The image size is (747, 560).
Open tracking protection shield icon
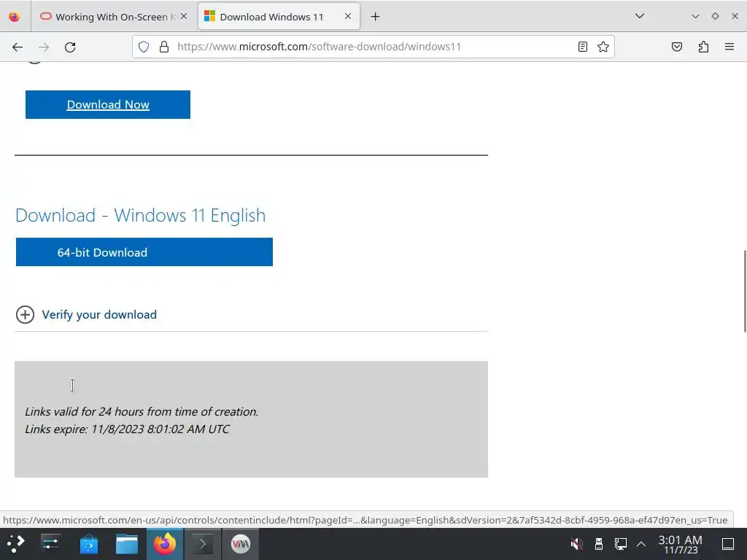click(144, 47)
